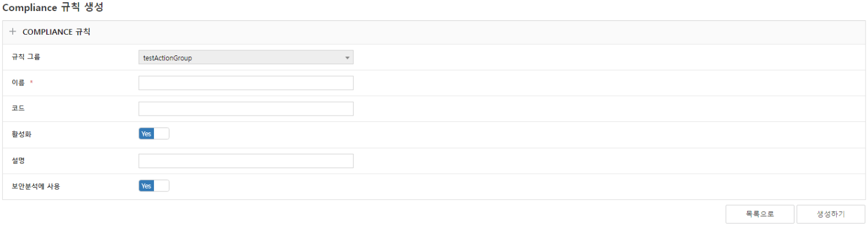Select the 설명 field label

point(18,160)
